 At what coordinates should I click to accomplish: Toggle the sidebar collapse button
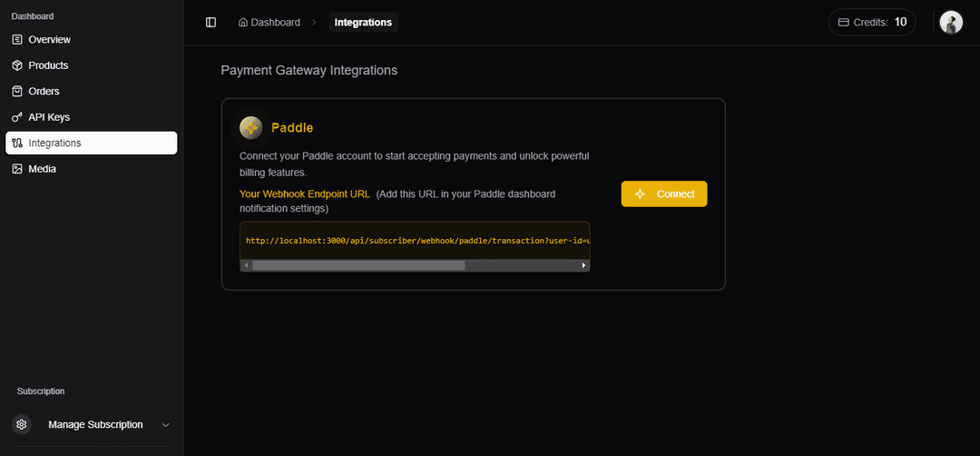point(211,23)
